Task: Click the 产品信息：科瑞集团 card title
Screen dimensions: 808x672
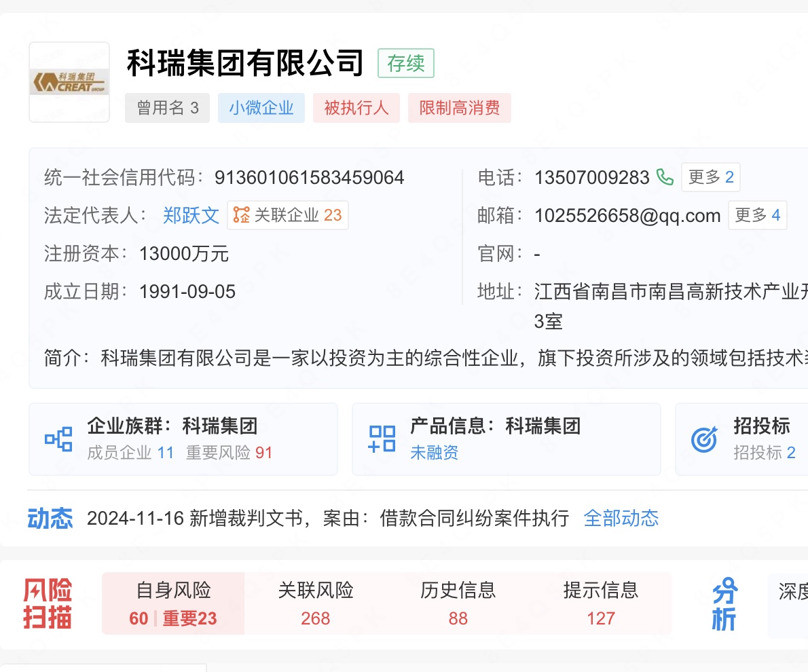Action: coord(496,426)
